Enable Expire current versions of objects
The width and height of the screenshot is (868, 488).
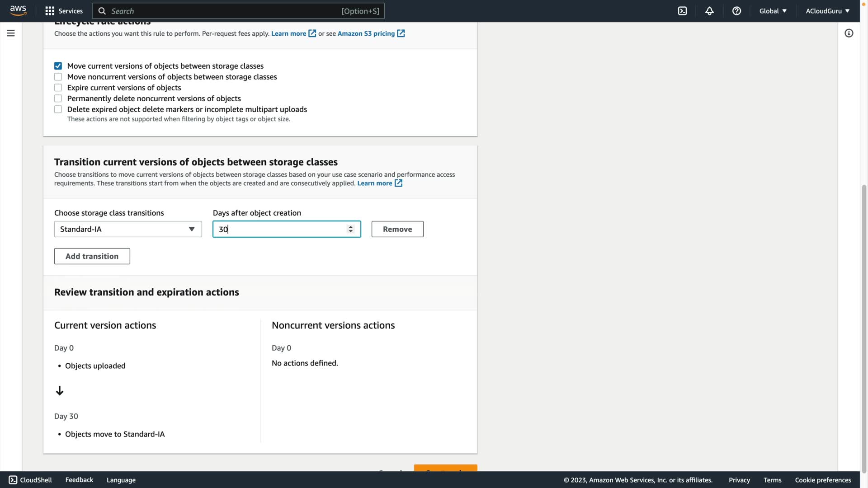click(58, 88)
